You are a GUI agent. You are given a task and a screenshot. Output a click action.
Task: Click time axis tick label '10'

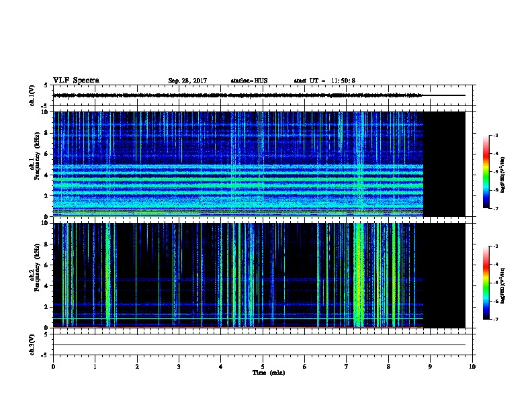point(472,367)
